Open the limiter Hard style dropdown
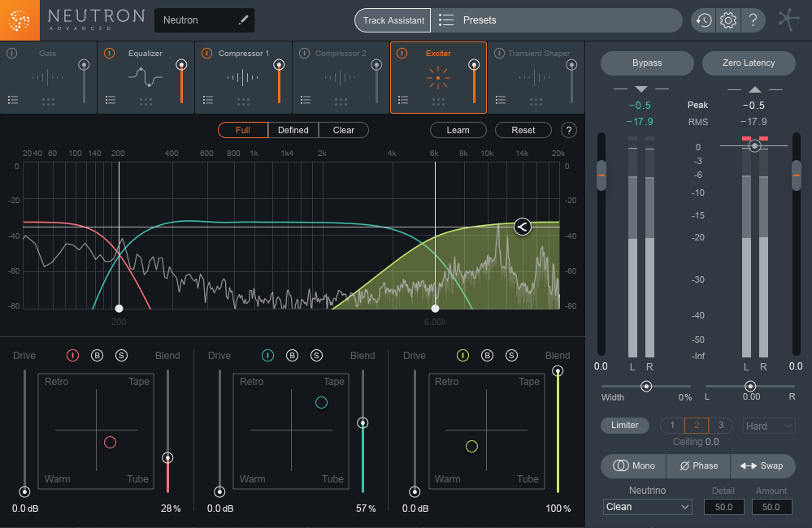 point(769,426)
